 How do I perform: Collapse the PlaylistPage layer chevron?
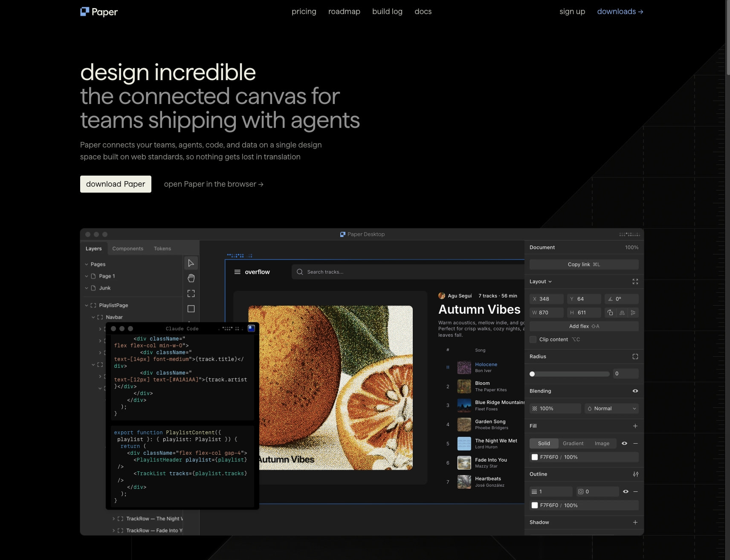(87, 306)
